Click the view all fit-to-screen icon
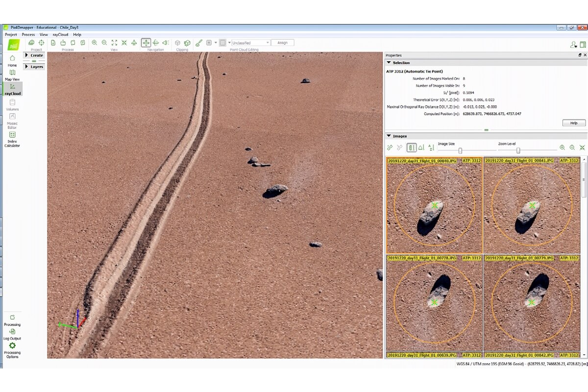 click(114, 43)
